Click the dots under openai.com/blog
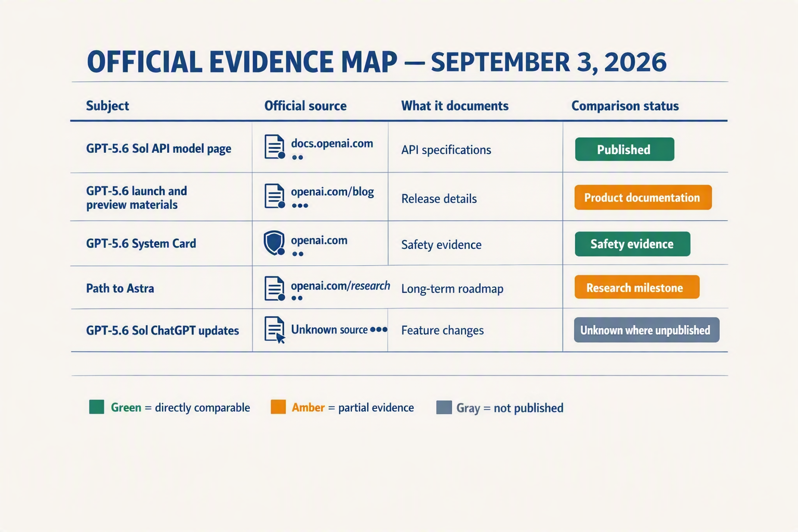The width and height of the screenshot is (798, 532). pos(300,206)
